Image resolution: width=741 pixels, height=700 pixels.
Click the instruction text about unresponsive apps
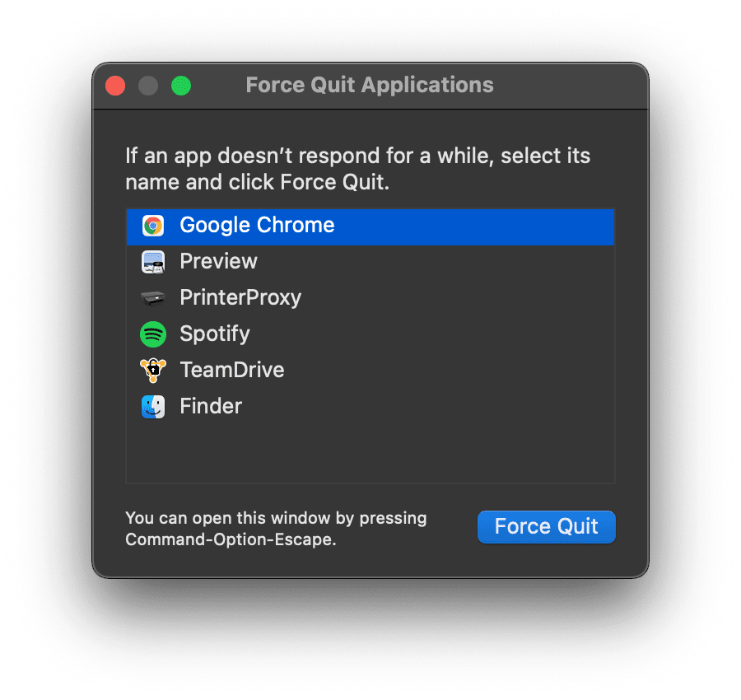click(x=358, y=168)
